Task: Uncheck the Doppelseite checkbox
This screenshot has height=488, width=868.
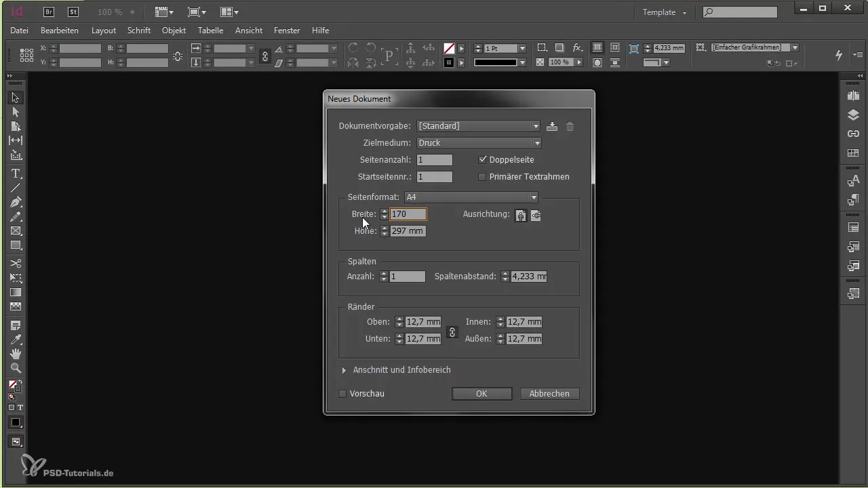Action: point(483,160)
